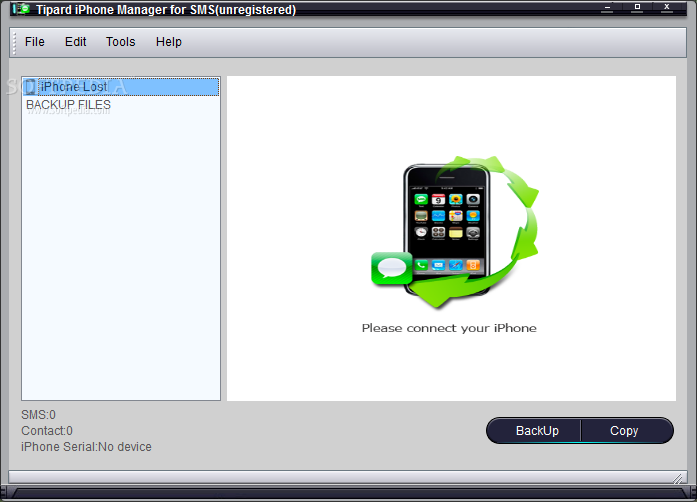Open the Tools menu
The width and height of the screenshot is (697, 502).
(x=120, y=42)
